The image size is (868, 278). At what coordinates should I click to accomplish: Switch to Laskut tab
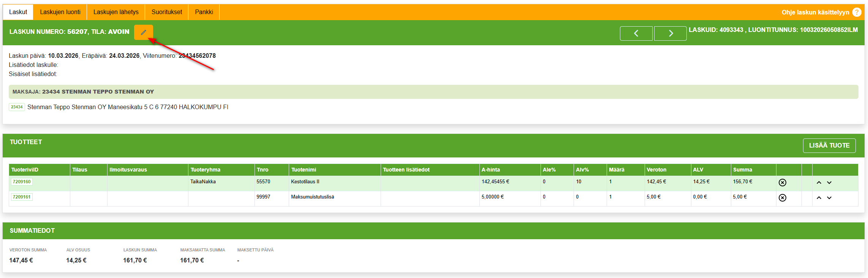point(18,12)
